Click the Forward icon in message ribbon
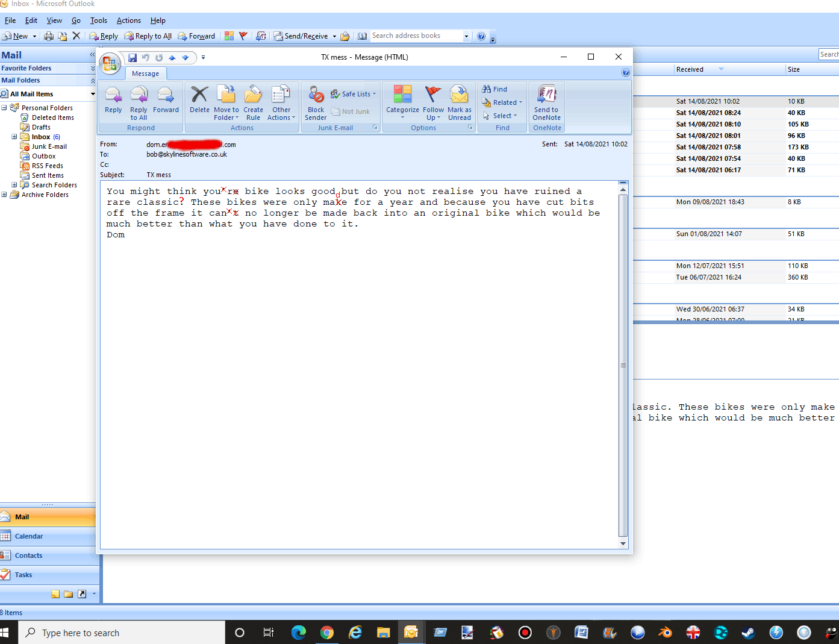This screenshot has height=644, width=839. pos(166,95)
